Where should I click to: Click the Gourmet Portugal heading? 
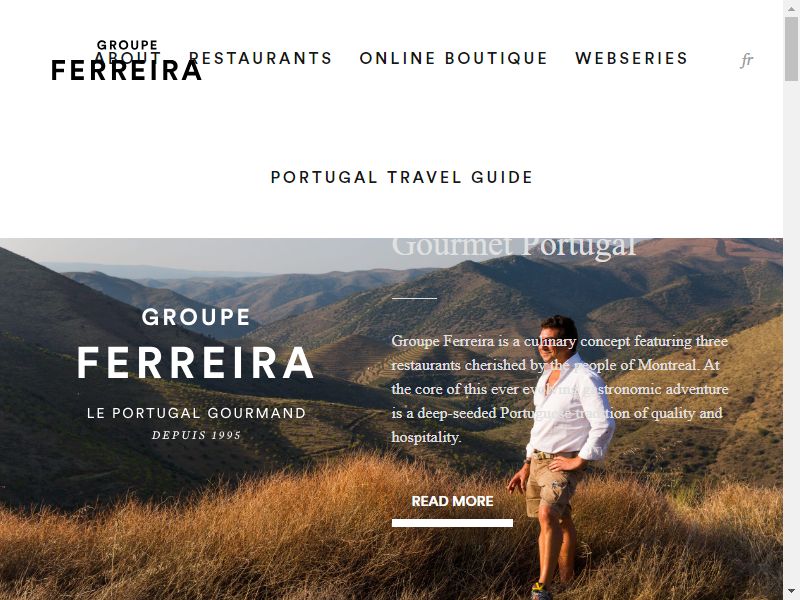point(514,247)
